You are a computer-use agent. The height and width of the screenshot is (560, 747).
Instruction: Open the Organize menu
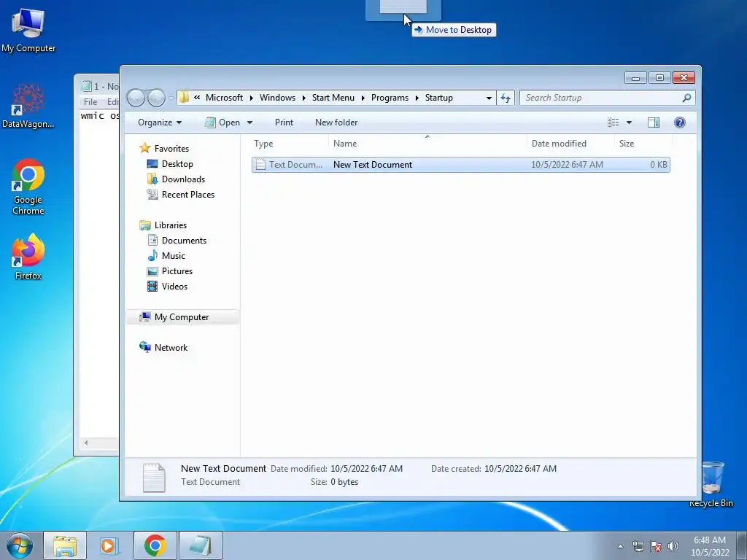click(x=160, y=122)
